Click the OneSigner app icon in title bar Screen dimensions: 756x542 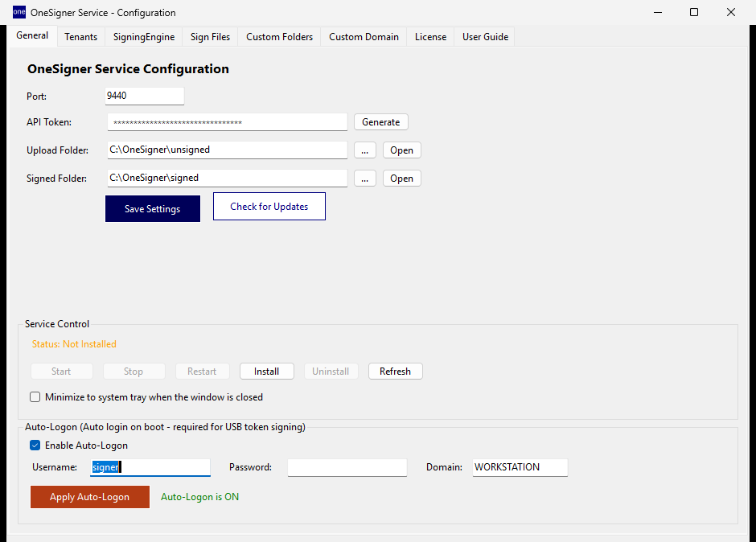(x=18, y=12)
